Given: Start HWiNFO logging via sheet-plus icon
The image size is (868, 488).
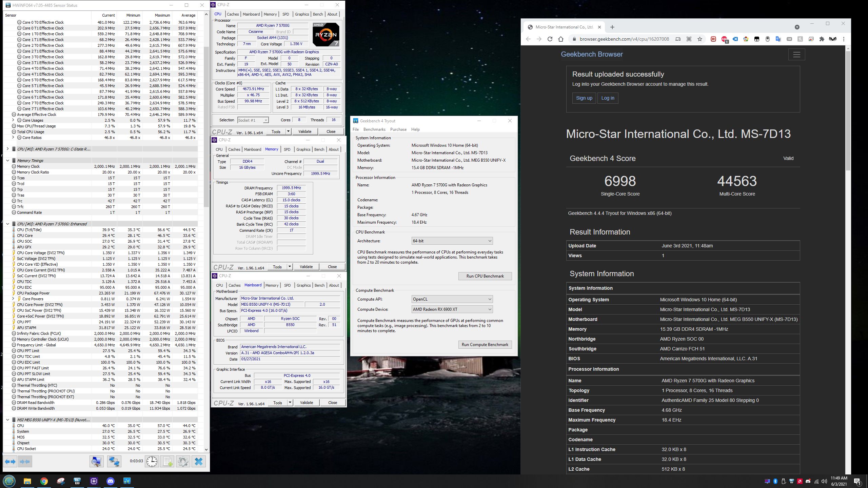Looking at the screenshot, I should [167, 462].
